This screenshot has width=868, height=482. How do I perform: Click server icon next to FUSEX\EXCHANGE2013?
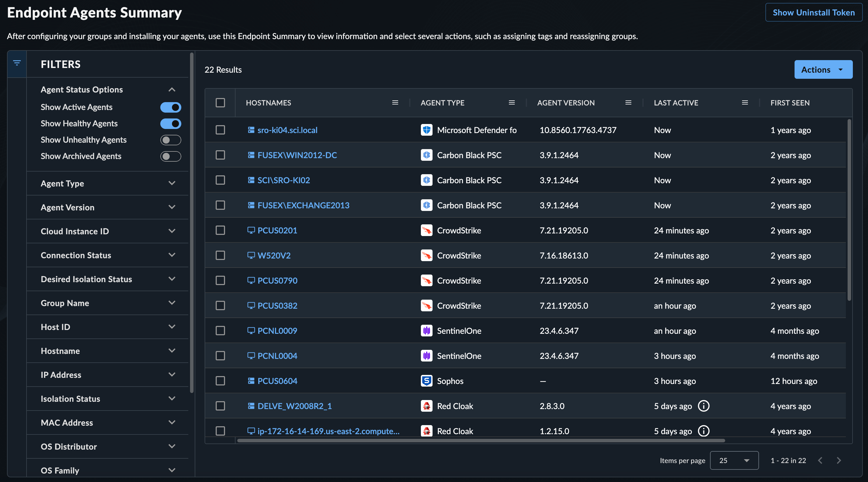click(x=251, y=205)
